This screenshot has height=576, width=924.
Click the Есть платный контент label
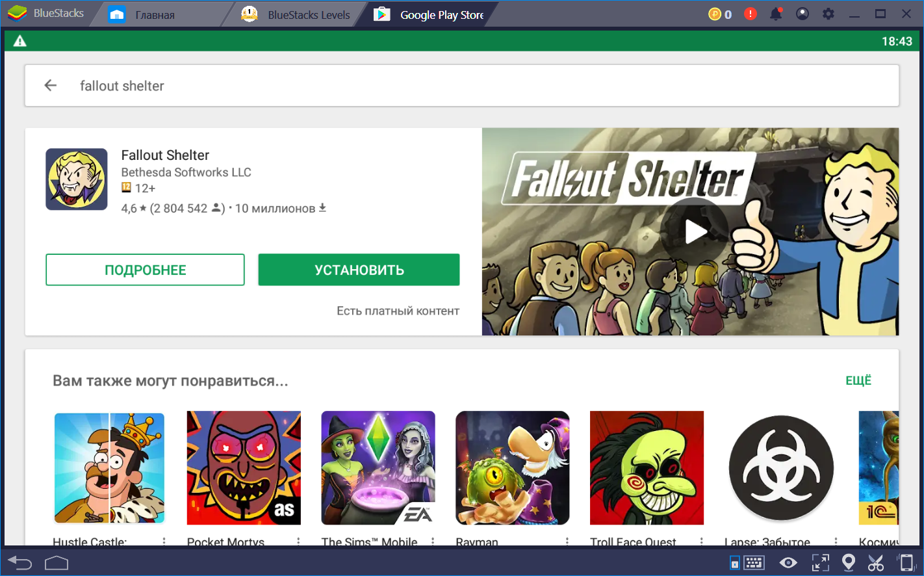398,311
